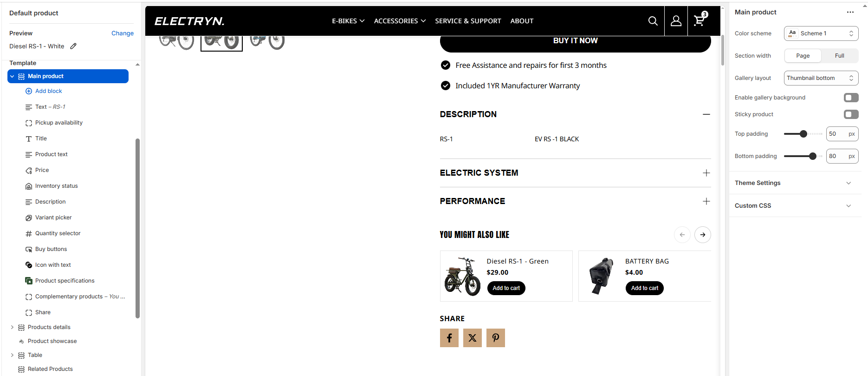
Task: Turn on the Sticky product toggle
Action: 851,114
